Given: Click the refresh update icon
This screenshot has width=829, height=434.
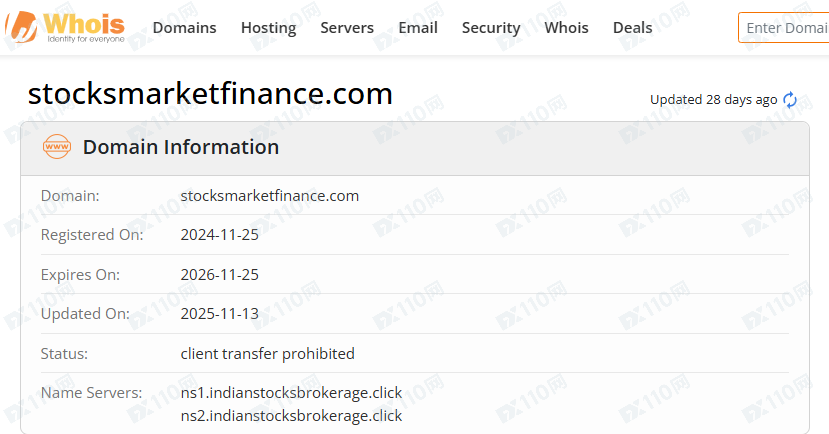Looking at the screenshot, I should pyautogui.click(x=790, y=100).
